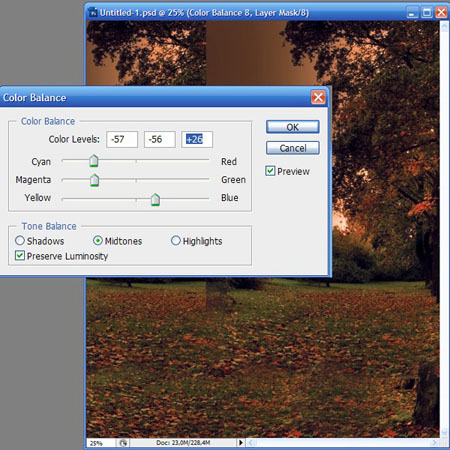Click the 25% zoom field in the status bar
The width and height of the screenshot is (450, 450).
pos(101,443)
